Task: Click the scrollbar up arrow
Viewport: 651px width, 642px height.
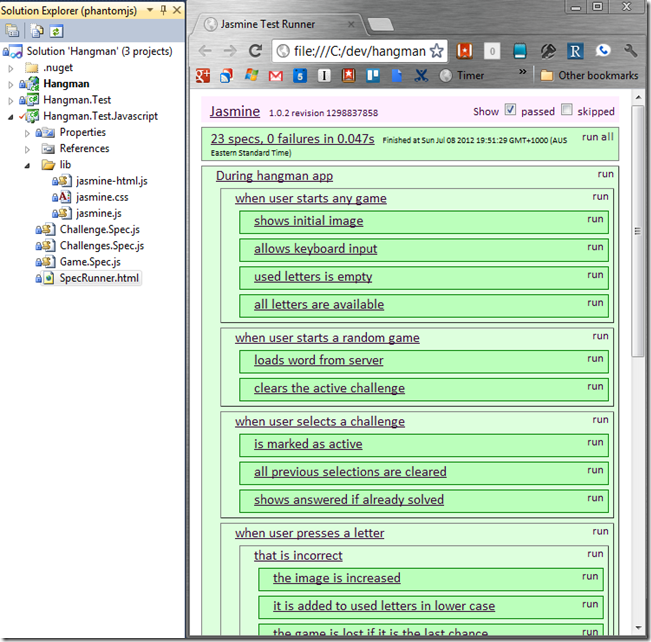Action: point(638,97)
